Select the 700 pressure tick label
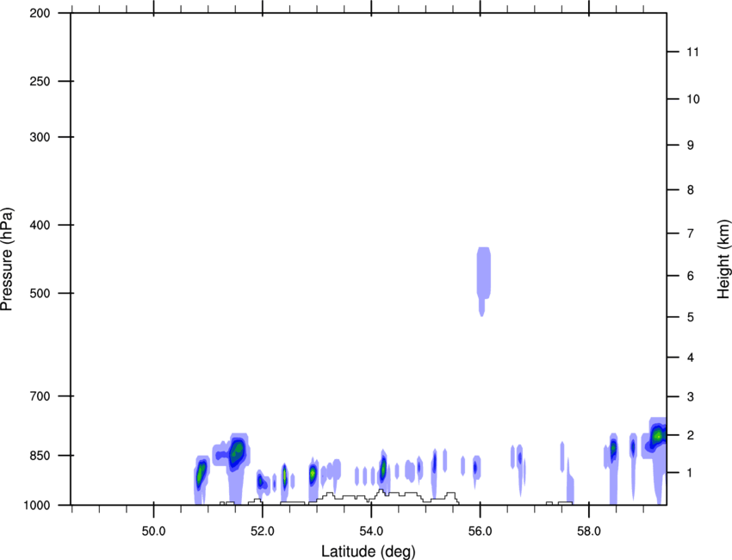Viewport: 732px width, 560px height. (40, 396)
